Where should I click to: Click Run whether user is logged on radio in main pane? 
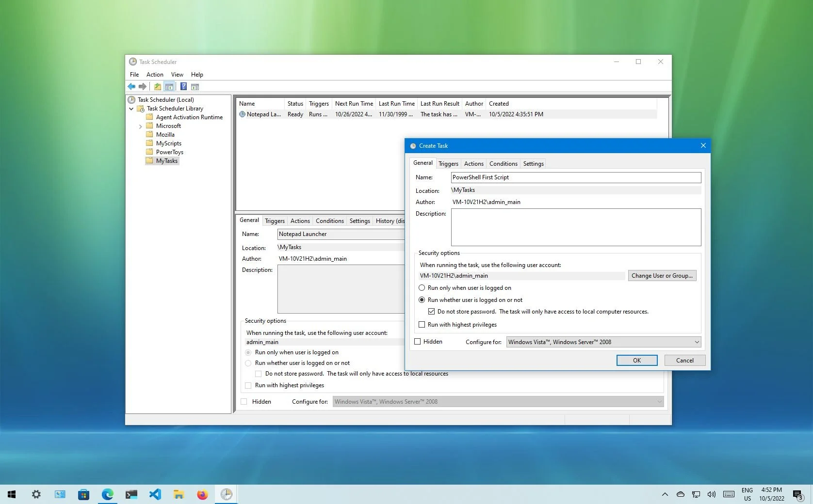tap(248, 363)
